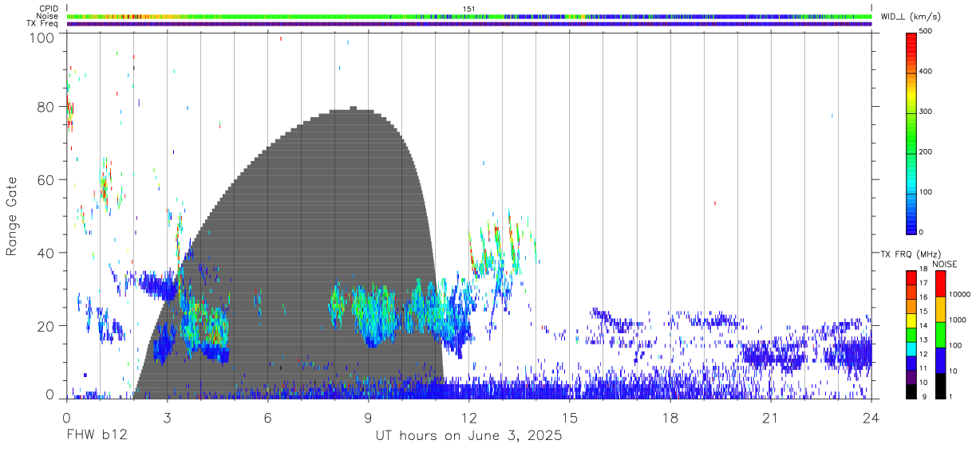The image size is (980, 452).
Task: Click the 'FHW b12' radar beam label
Action: tap(97, 436)
